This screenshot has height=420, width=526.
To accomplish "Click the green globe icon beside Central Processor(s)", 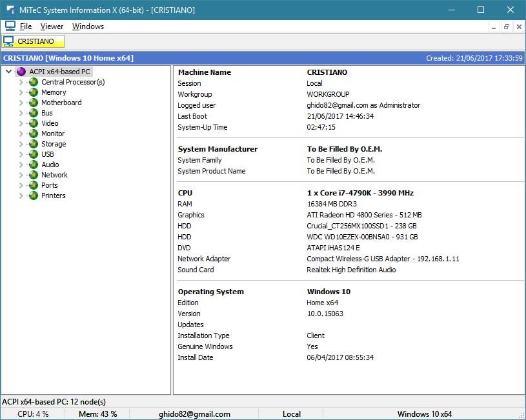I will (x=34, y=82).
